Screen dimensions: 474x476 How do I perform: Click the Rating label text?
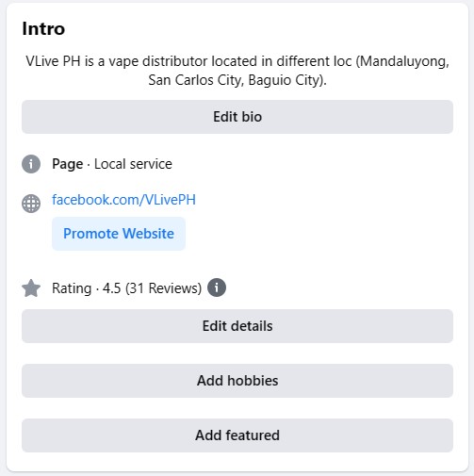[x=72, y=288]
